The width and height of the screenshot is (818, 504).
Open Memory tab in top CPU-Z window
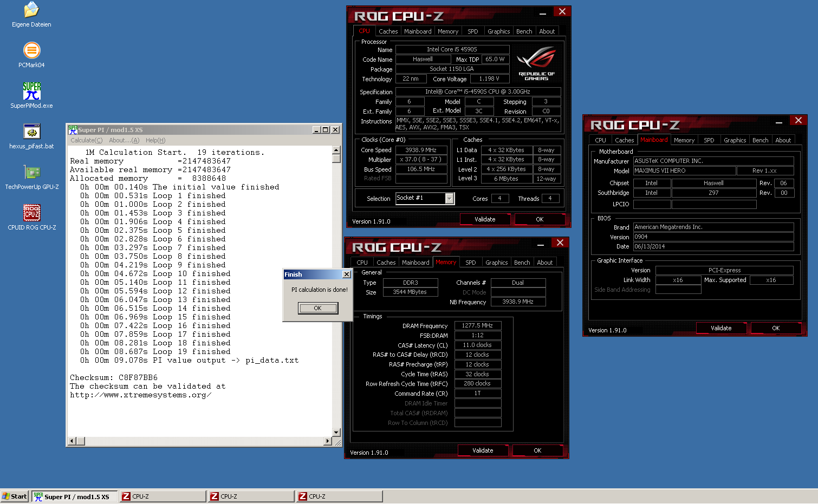pyautogui.click(x=448, y=31)
